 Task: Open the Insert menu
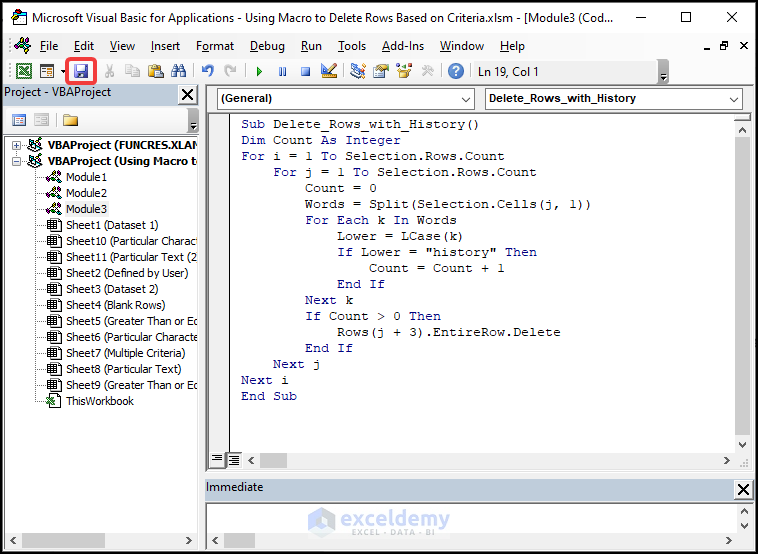[165, 46]
